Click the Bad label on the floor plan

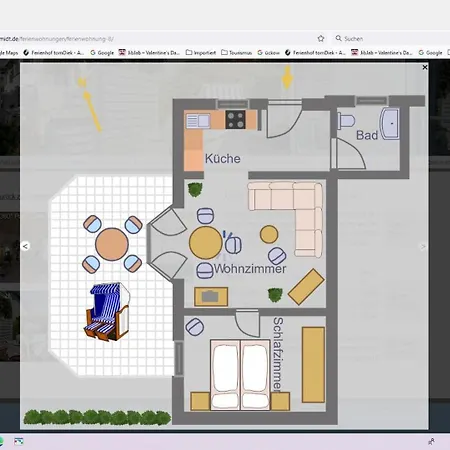(367, 135)
